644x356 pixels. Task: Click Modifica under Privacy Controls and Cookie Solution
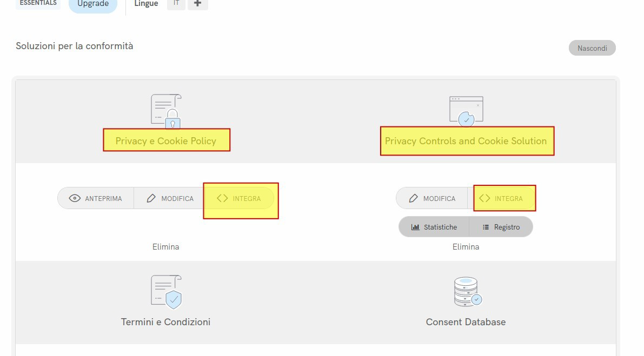pos(432,198)
